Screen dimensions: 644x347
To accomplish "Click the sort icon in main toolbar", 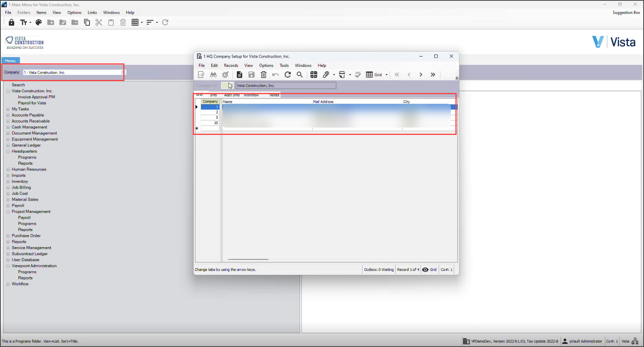I will [150, 22].
